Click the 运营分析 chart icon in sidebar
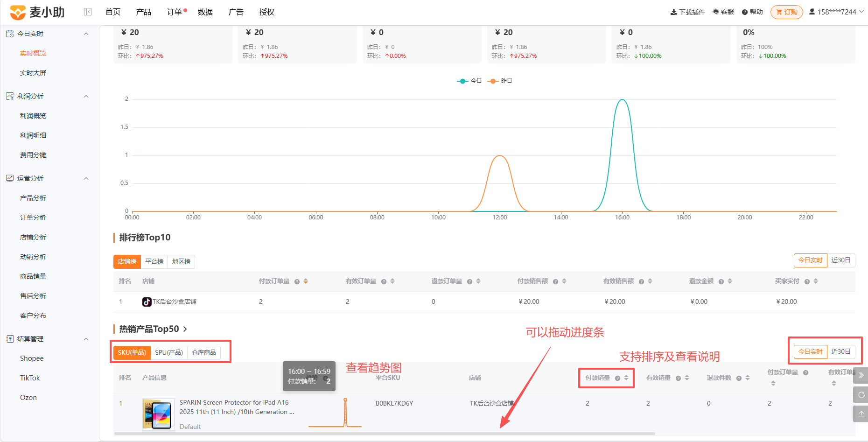 click(x=10, y=178)
